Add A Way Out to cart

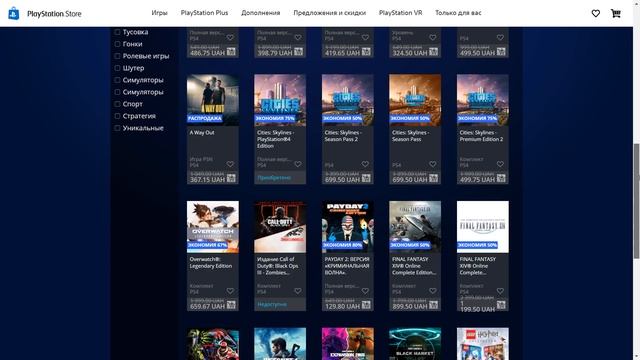point(231,178)
